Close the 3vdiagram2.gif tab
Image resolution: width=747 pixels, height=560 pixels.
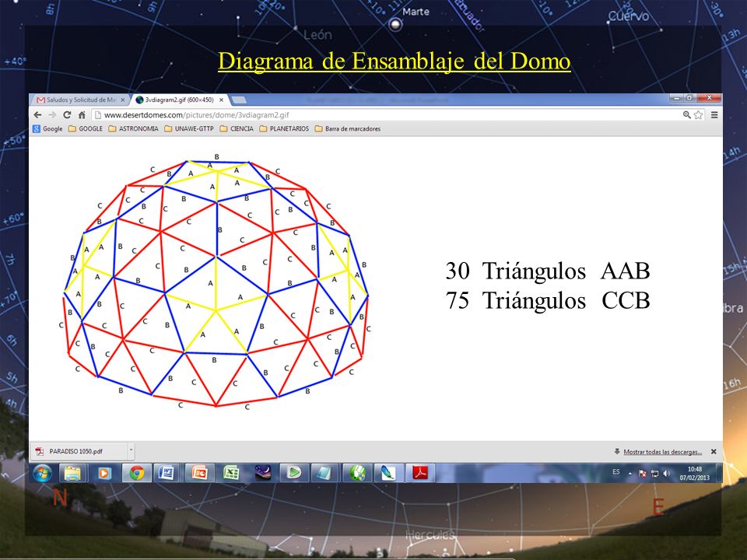[x=221, y=100]
